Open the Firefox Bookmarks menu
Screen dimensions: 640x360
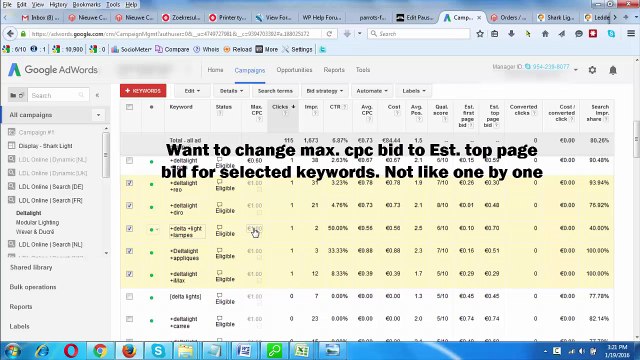coord(87,4)
